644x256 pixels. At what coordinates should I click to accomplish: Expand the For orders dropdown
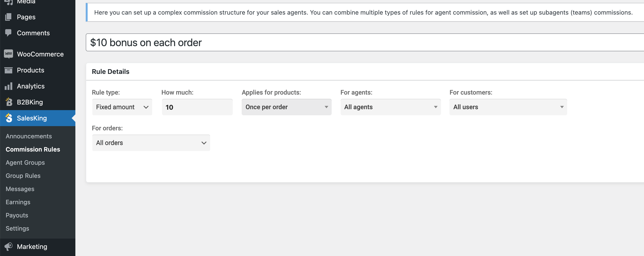151,143
